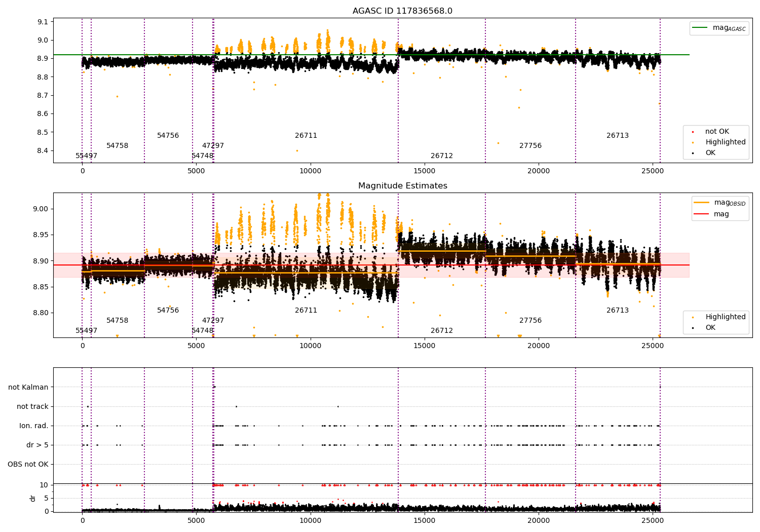Click the 25000 x-axis tick in bottom plot
Viewport: 760px width, 532px height.
[x=653, y=520]
